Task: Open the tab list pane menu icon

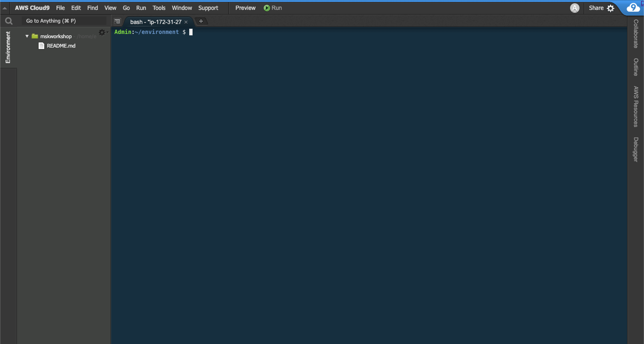Action: (117, 21)
